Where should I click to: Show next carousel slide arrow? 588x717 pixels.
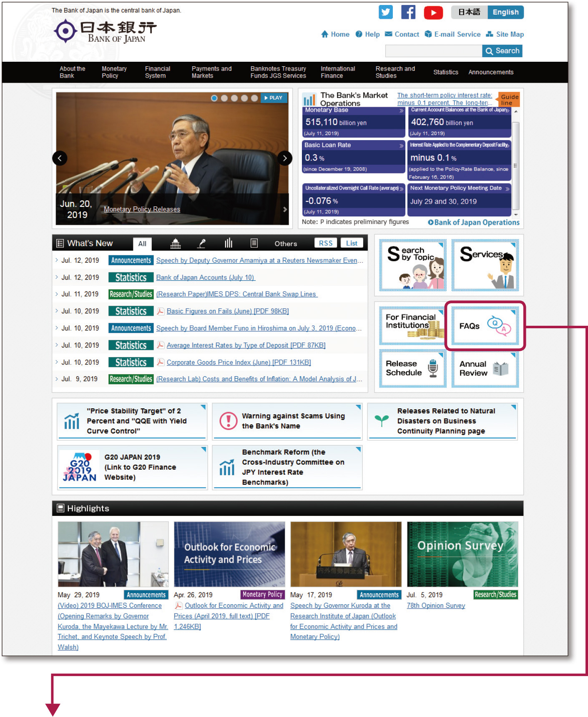285,158
